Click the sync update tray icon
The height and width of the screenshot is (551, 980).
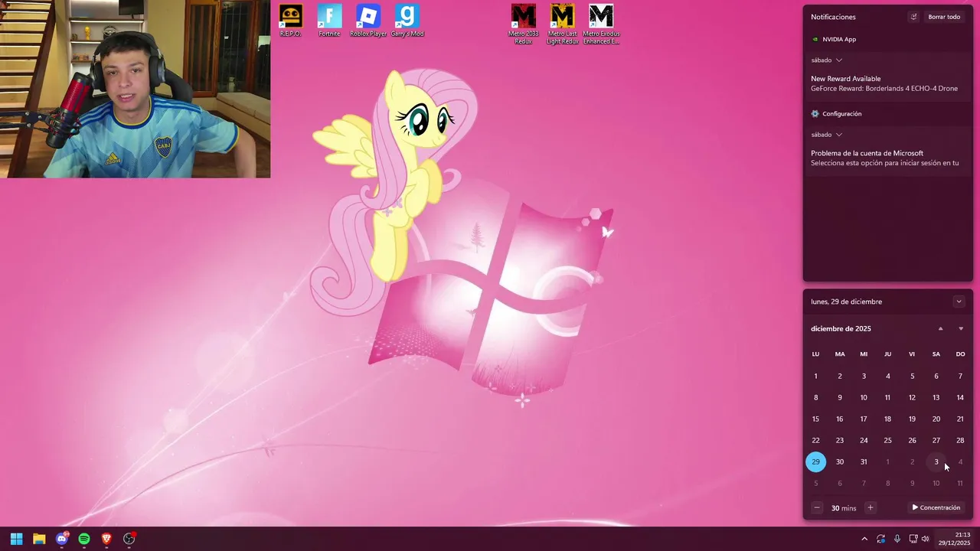[881, 539]
